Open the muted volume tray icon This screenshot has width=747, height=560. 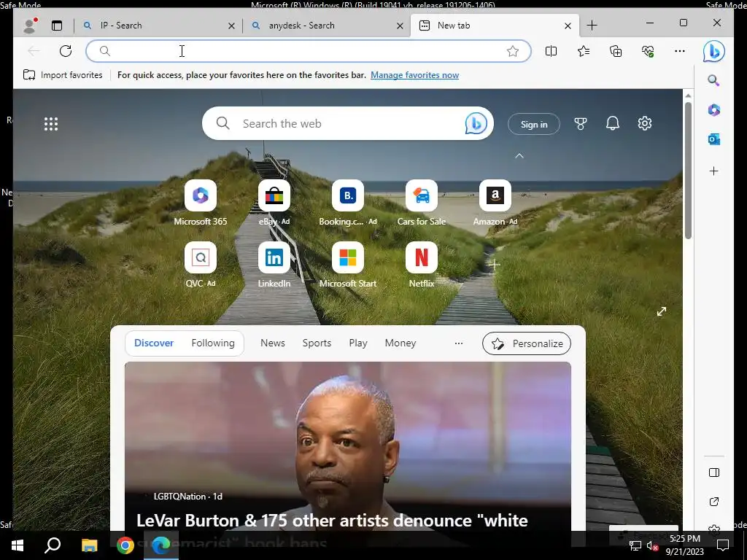pos(652,546)
